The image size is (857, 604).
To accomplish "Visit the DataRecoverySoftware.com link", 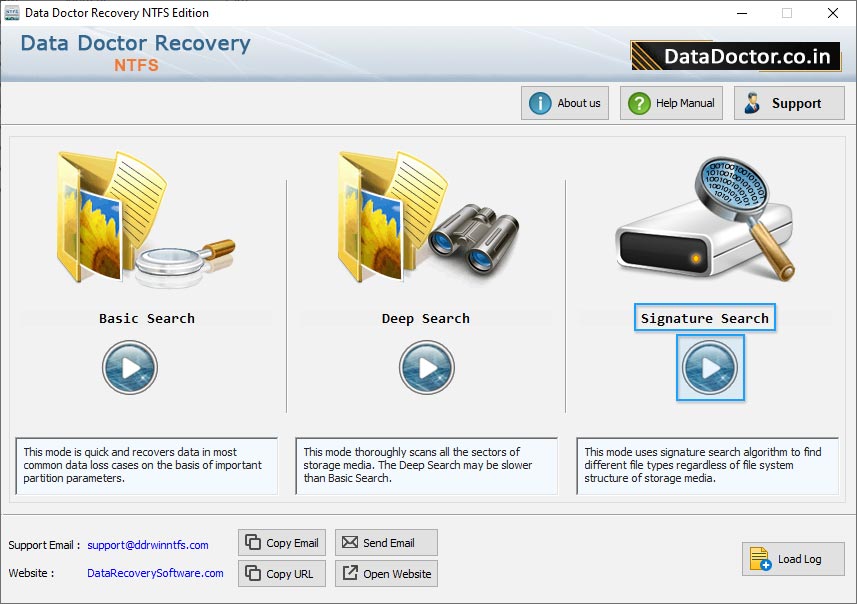I will pyautogui.click(x=155, y=573).
